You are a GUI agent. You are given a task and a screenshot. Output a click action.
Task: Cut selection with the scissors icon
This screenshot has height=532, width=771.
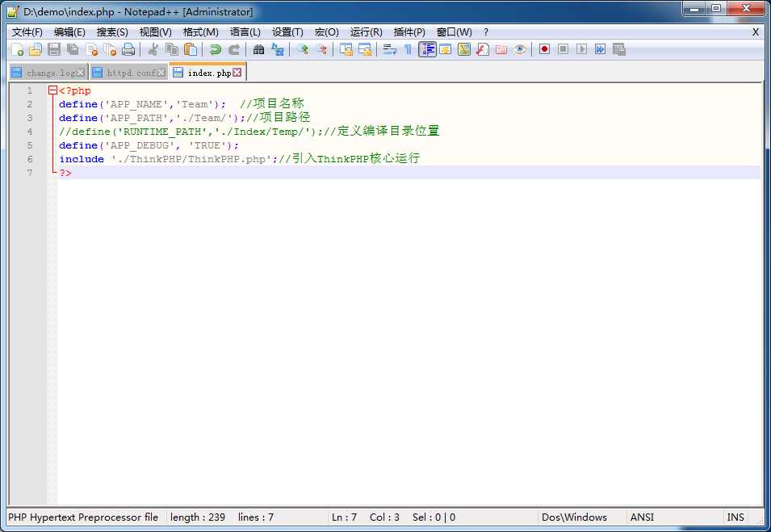click(153, 49)
